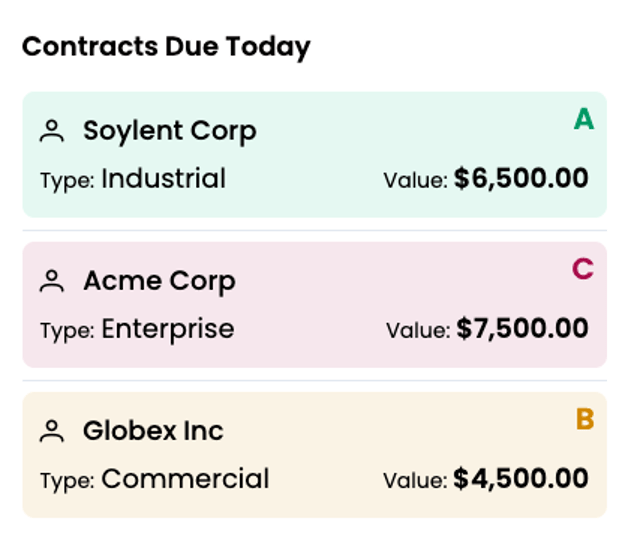The width and height of the screenshot is (632, 536).
Task: Select the $7,500.00 contract value
Action: point(522,329)
